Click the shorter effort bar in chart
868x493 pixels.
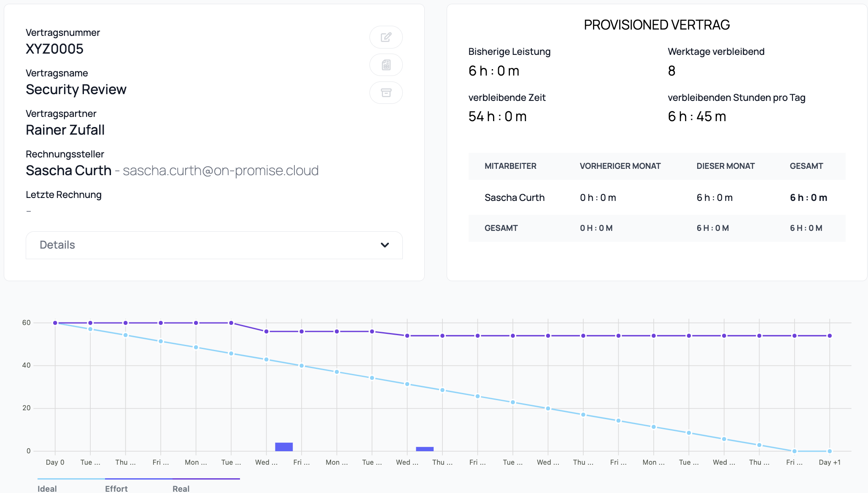(x=425, y=449)
